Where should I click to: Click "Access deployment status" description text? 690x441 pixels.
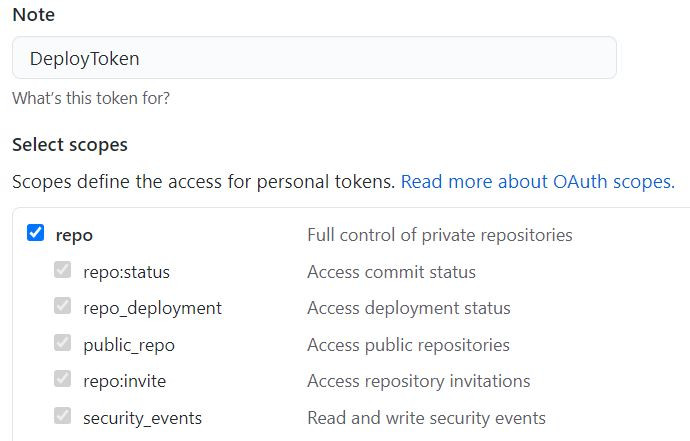click(408, 308)
